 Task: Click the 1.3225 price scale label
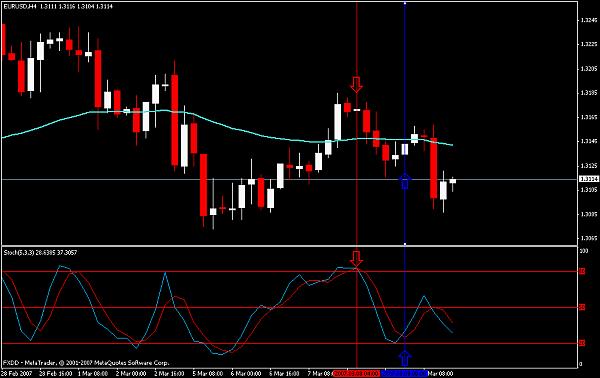pos(589,44)
